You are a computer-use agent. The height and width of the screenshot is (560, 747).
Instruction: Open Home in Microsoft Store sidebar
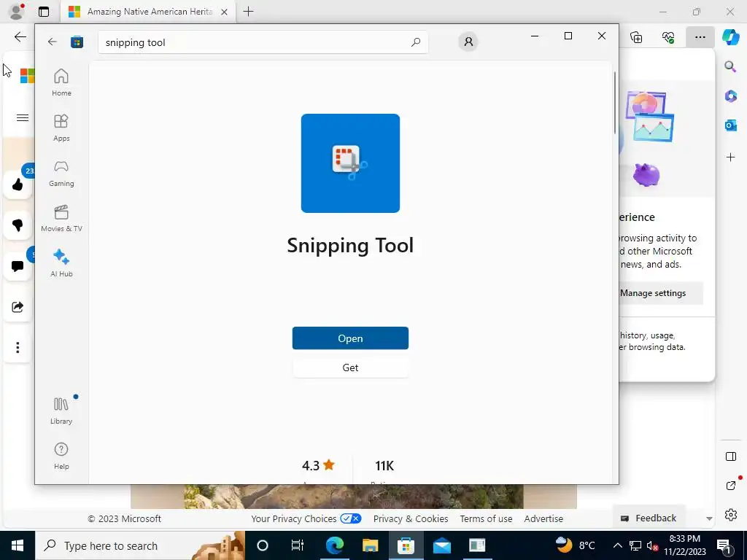point(61,82)
